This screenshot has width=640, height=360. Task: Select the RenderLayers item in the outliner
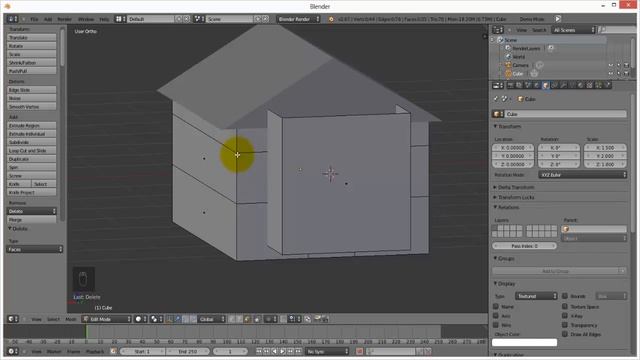pos(526,49)
